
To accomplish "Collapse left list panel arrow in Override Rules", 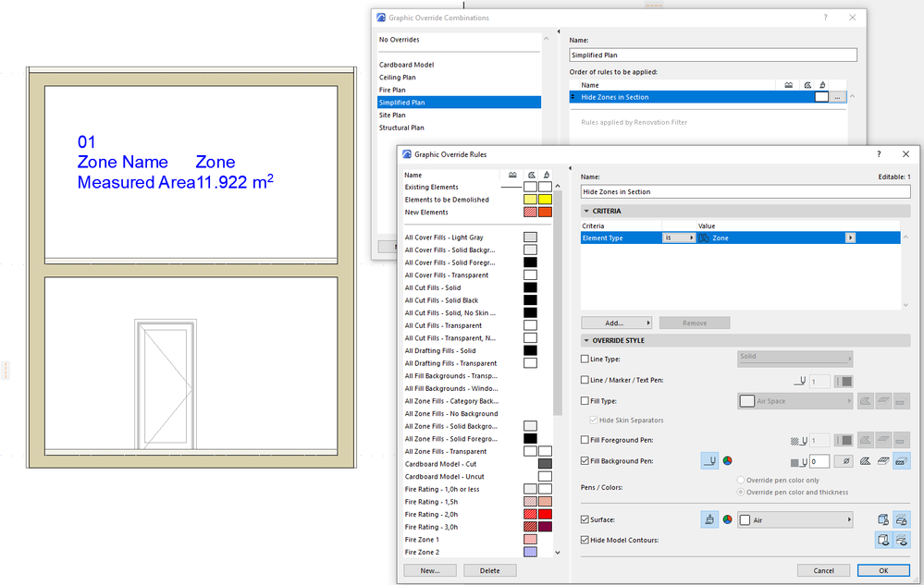I will coord(570,168).
